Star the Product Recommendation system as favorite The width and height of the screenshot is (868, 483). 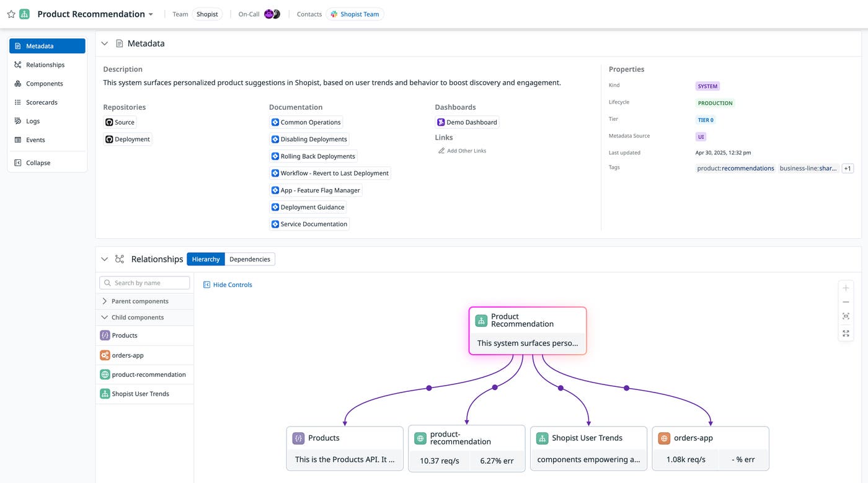[11, 14]
